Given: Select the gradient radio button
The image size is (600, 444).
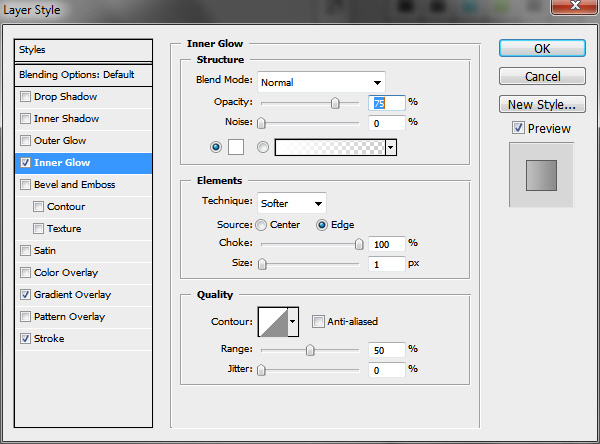Looking at the screenshot, I should [262, 147].
